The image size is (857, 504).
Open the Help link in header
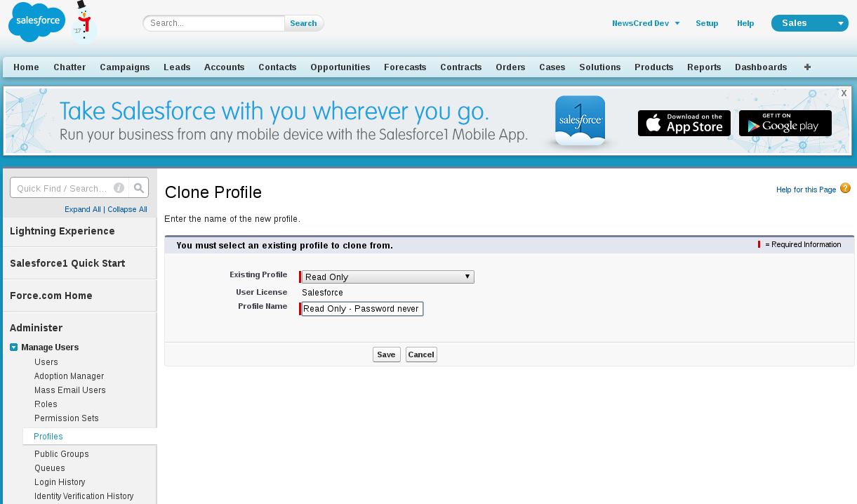point(745,23)
